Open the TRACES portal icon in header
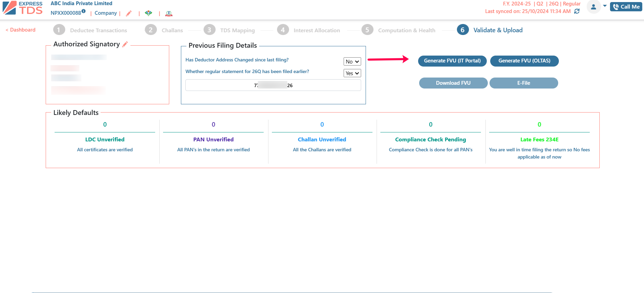 click(148, 13)
